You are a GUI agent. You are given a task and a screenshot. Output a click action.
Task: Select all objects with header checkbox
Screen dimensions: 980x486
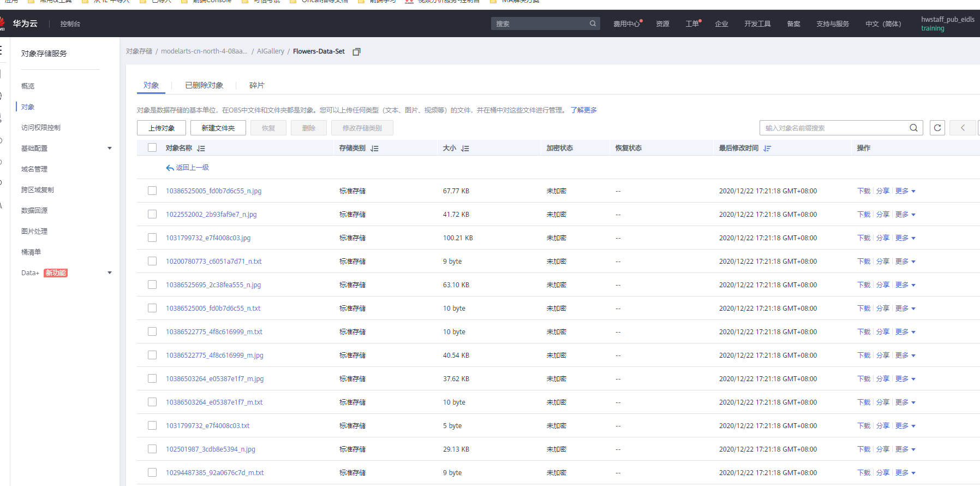tap(152, 147)
